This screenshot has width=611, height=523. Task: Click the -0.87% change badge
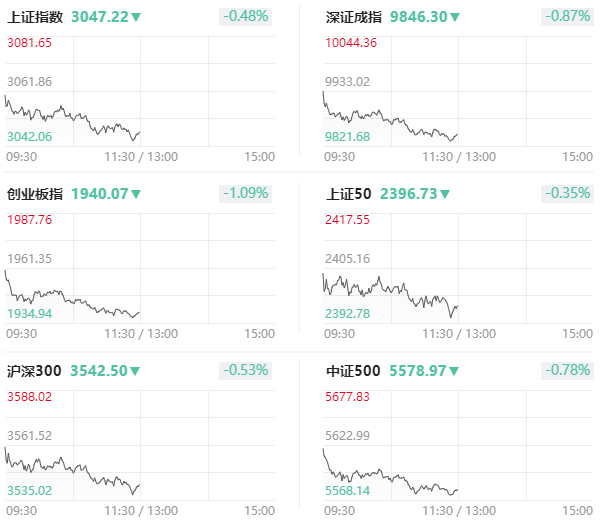pos(567,17)
